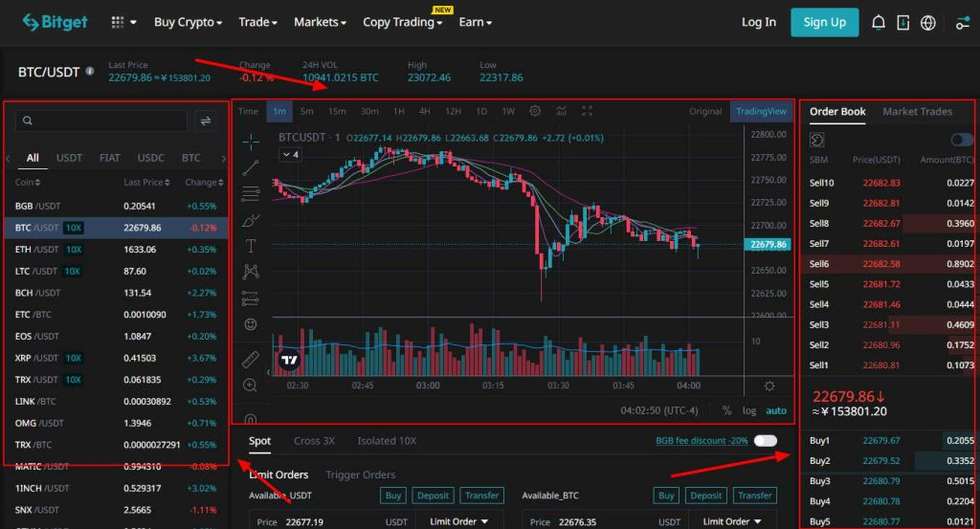Toggle the BGB fee discount switch

click(765, 441)
